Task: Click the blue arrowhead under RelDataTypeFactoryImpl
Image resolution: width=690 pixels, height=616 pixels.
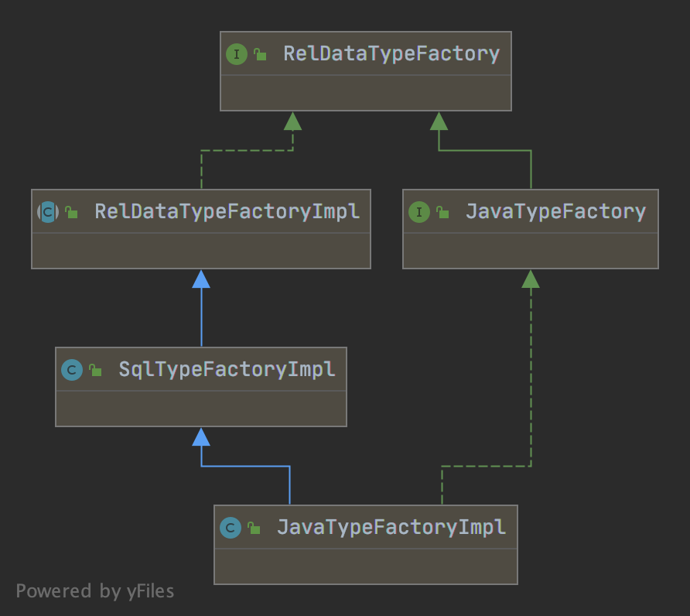Action: 201,279
